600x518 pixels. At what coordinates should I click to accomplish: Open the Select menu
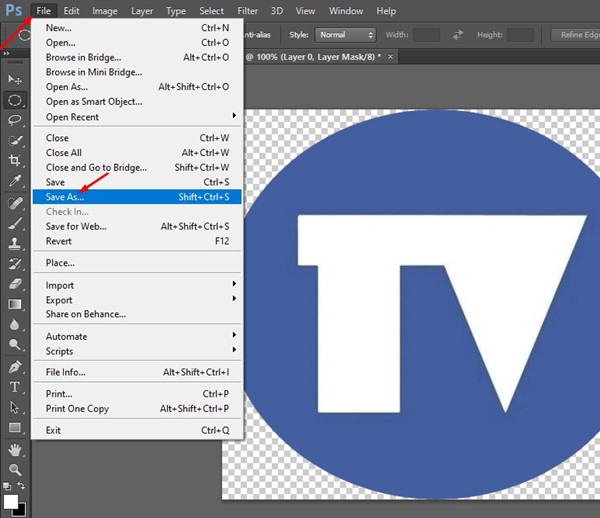point(211,11)
